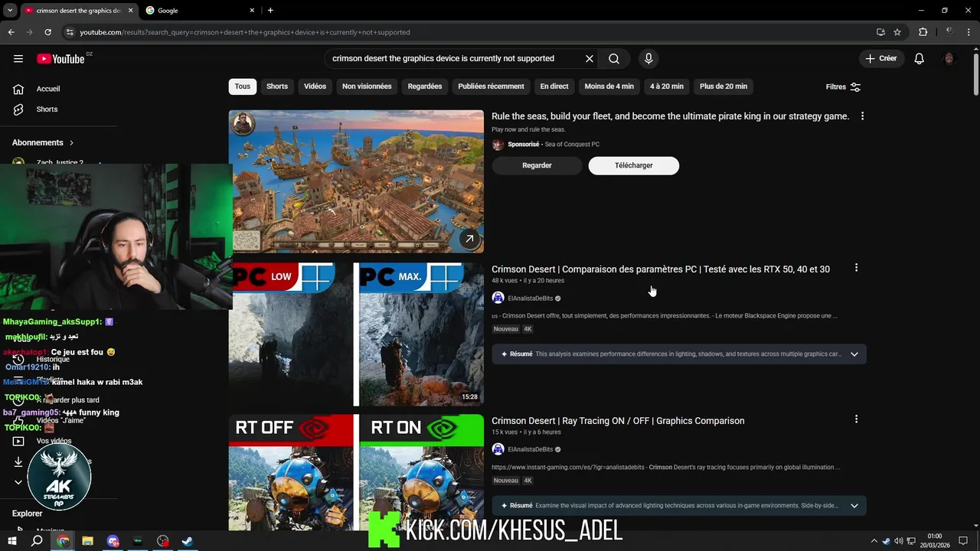Select the 4 à 20 min chip
Screen dimensions: 980x551
click(x=667, y=86)
